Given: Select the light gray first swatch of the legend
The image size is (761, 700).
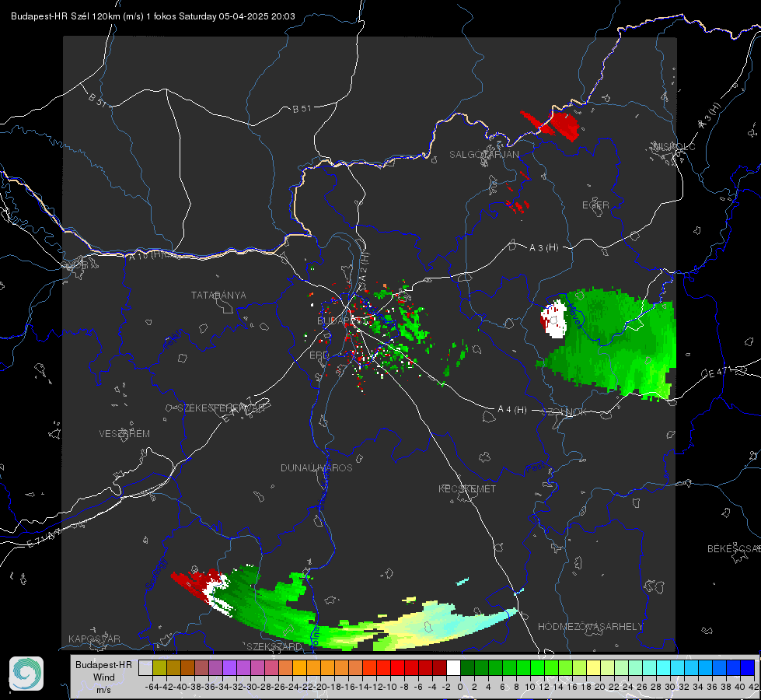Looking at the screenshot, I should point(145,667).
